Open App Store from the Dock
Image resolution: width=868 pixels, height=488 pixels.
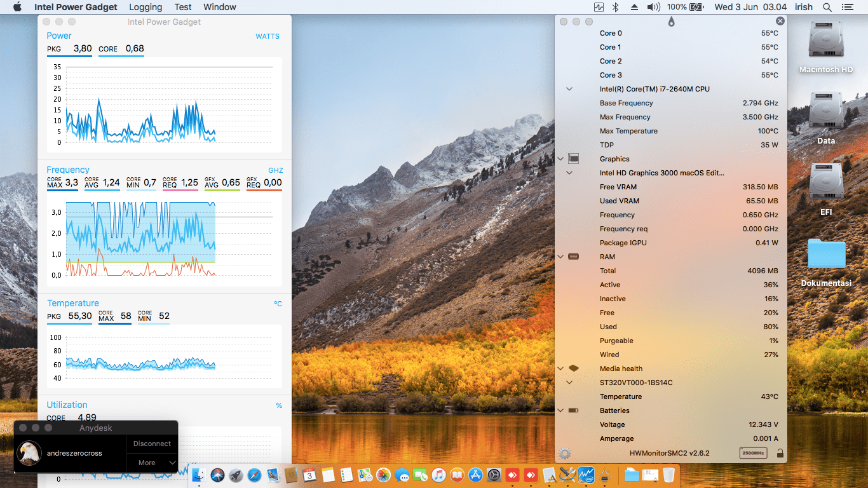point(475,475)
